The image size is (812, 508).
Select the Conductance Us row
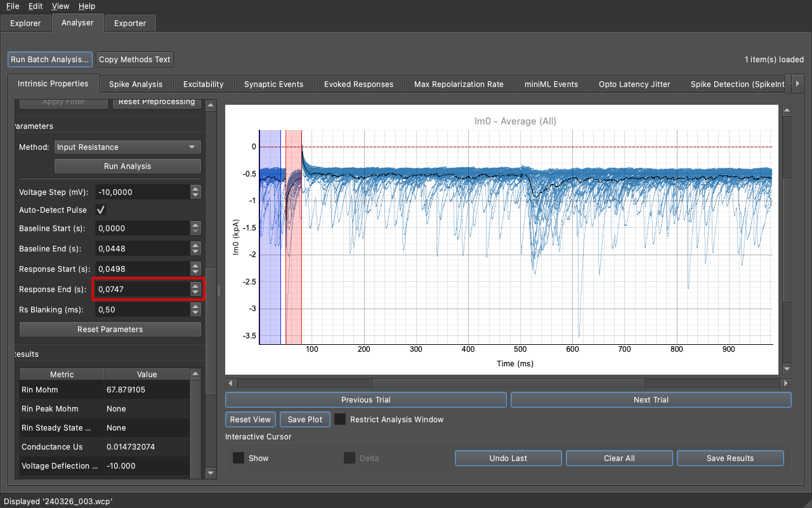pos(104,447)
